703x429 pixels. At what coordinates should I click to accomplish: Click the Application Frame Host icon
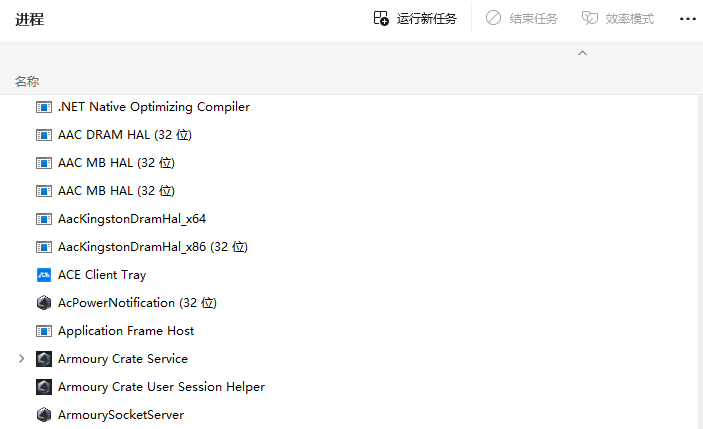(44, 331)
